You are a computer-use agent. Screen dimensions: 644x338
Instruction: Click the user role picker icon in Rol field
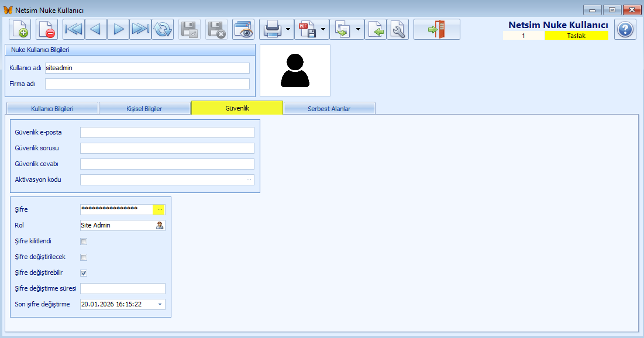tap(160, 225)
